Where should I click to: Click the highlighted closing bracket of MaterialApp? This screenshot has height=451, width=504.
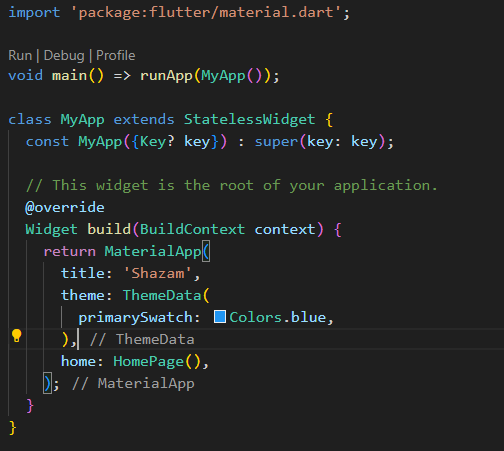[x=47, y=383]
